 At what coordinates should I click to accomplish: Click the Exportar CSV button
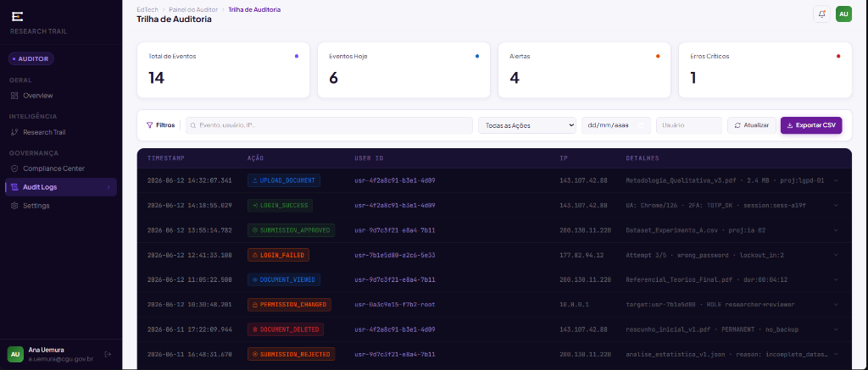[x=811, y=125]
